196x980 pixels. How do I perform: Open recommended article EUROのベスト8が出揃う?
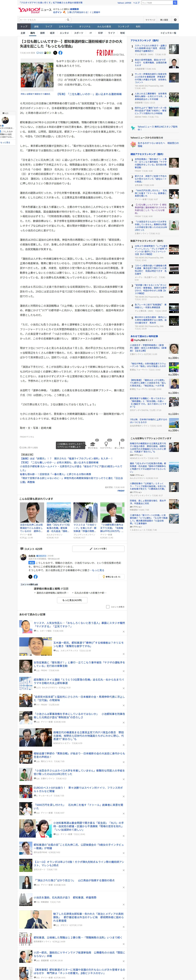click(78, 789)
